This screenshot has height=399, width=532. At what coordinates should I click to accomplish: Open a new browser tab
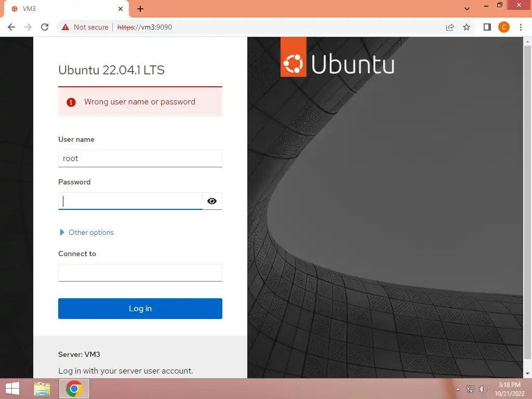coord(140,9)
